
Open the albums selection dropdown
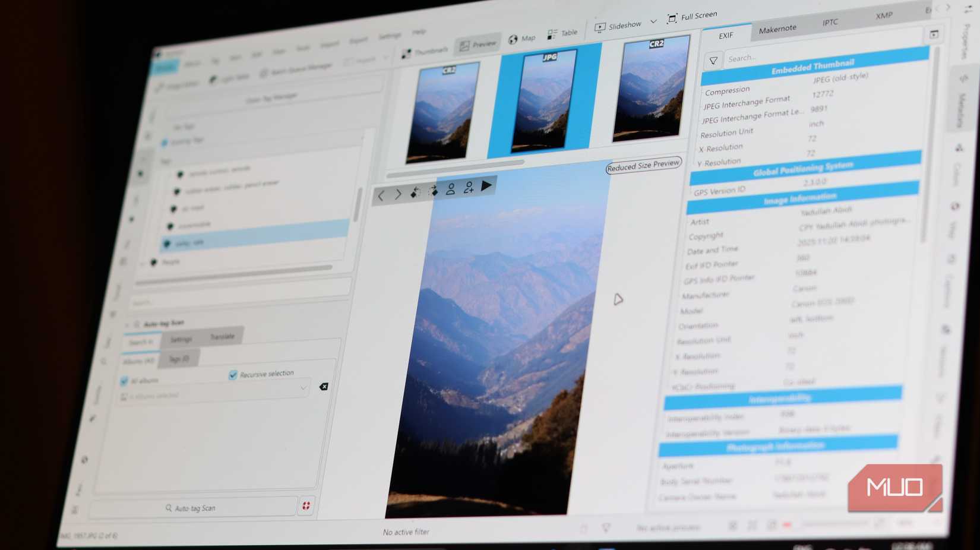point(304,388)
